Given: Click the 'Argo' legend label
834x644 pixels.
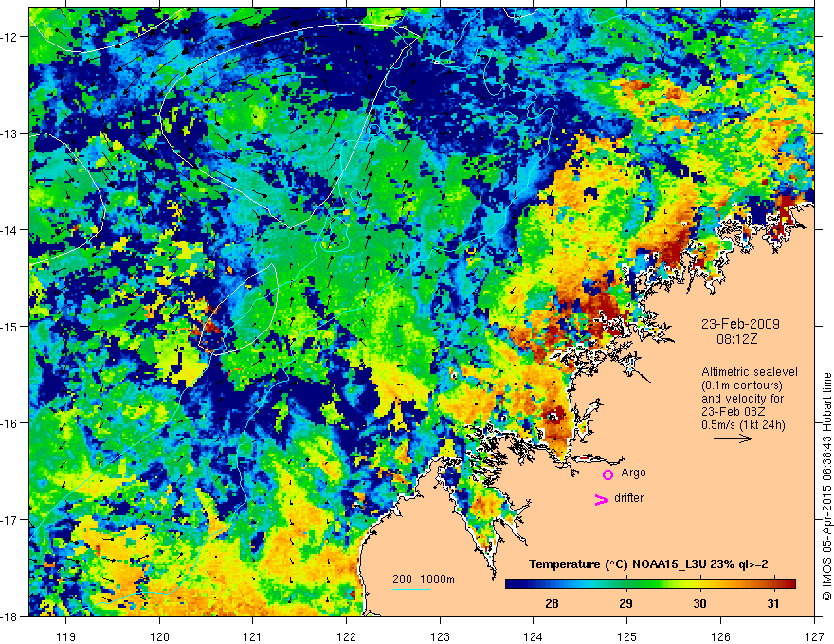Looking at the screenshot, I should (633, 473).
